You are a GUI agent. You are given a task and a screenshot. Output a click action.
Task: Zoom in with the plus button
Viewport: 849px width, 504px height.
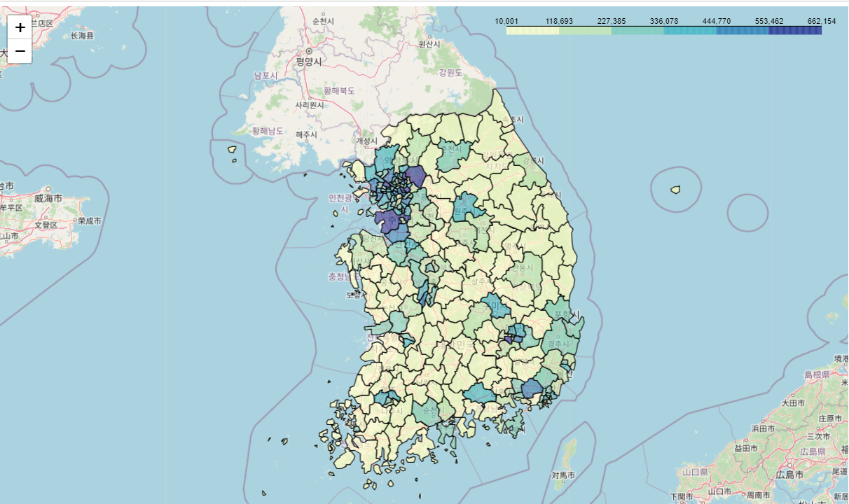pos(20,27)
